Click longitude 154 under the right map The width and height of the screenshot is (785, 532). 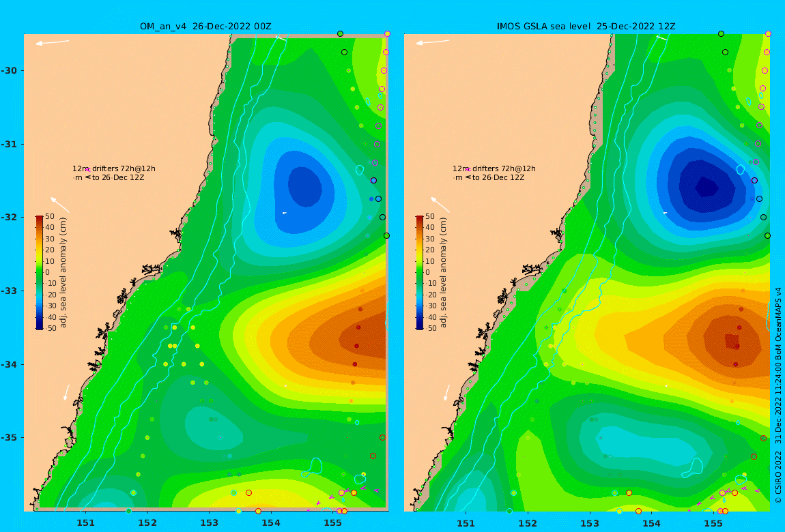click(x=651, y=523)
